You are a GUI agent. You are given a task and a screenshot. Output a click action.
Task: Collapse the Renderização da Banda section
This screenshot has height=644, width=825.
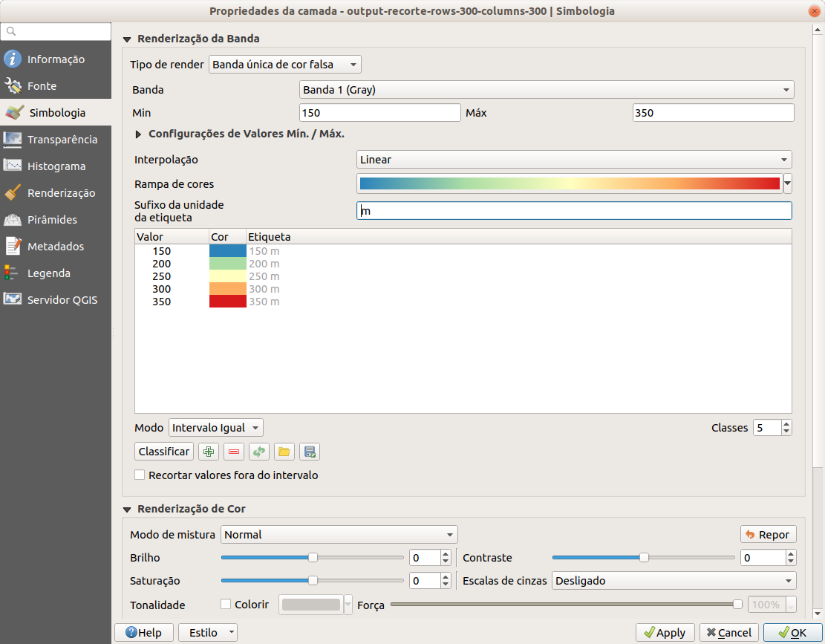tap(127, 39)
